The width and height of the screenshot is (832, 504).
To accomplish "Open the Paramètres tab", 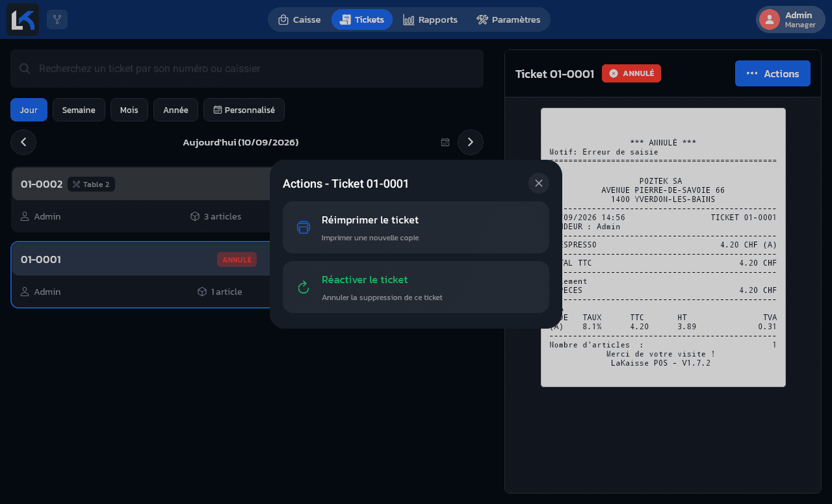I will [508, 19].
